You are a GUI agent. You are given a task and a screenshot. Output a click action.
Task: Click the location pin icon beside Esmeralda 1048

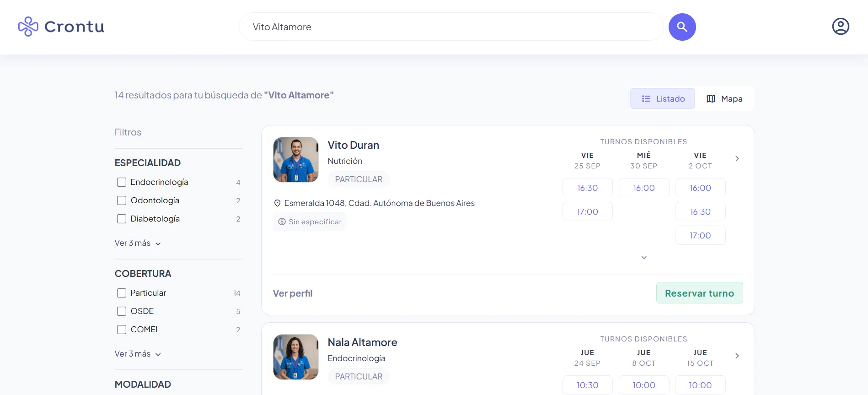click(x=277, y=203)
